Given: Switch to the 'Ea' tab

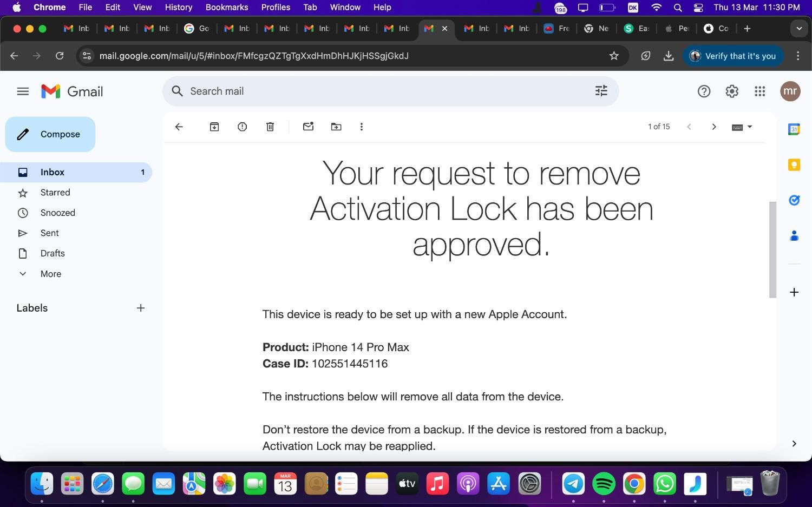Looking at the screenshot, I should pos(636,29).
